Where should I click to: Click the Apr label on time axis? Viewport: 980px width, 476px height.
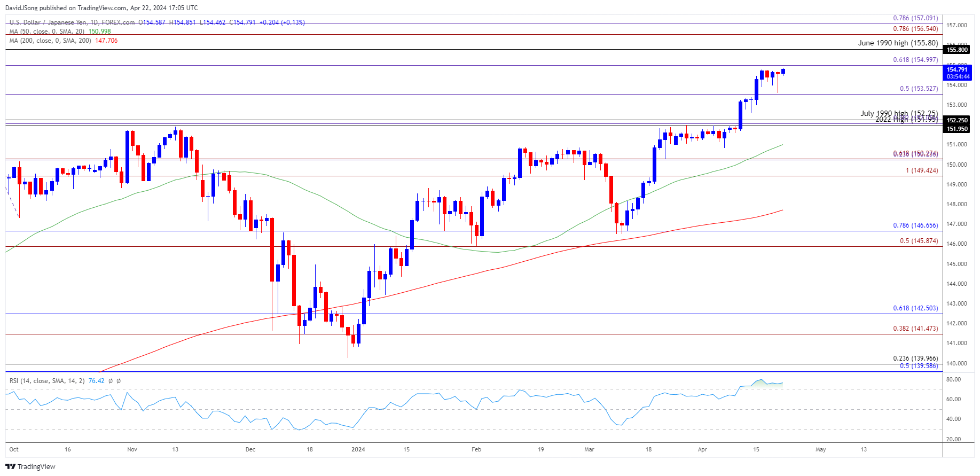click(x=702, y=449)
